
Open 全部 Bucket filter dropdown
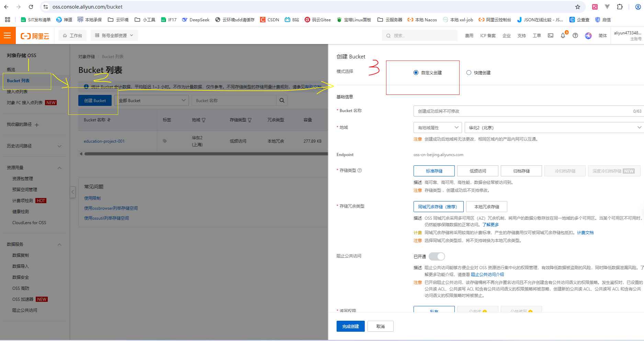pyautogui.click(x=151, y=100)
